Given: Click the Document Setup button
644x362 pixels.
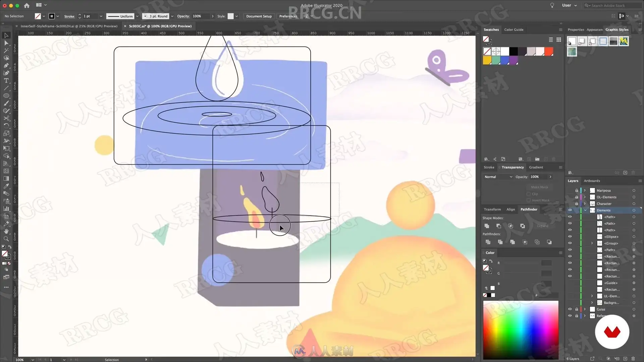Looking at the screenshot, I should point(259,16).
